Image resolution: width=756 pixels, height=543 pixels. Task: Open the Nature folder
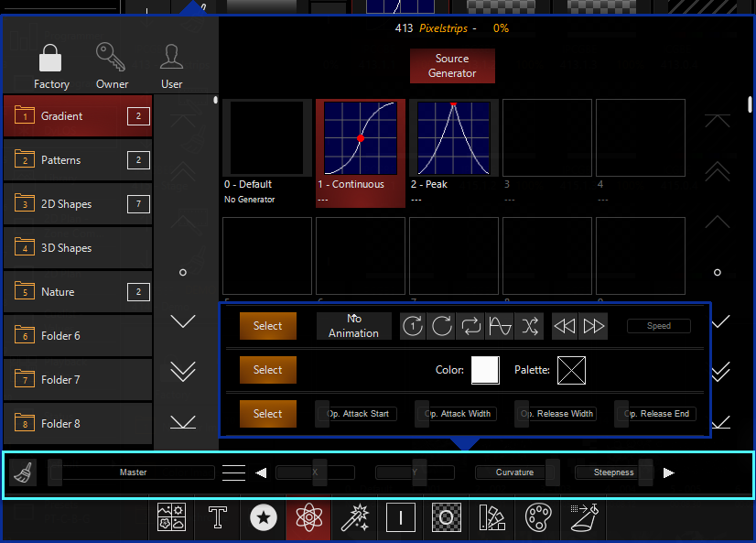pyautogui.click(x=78, y=292)
